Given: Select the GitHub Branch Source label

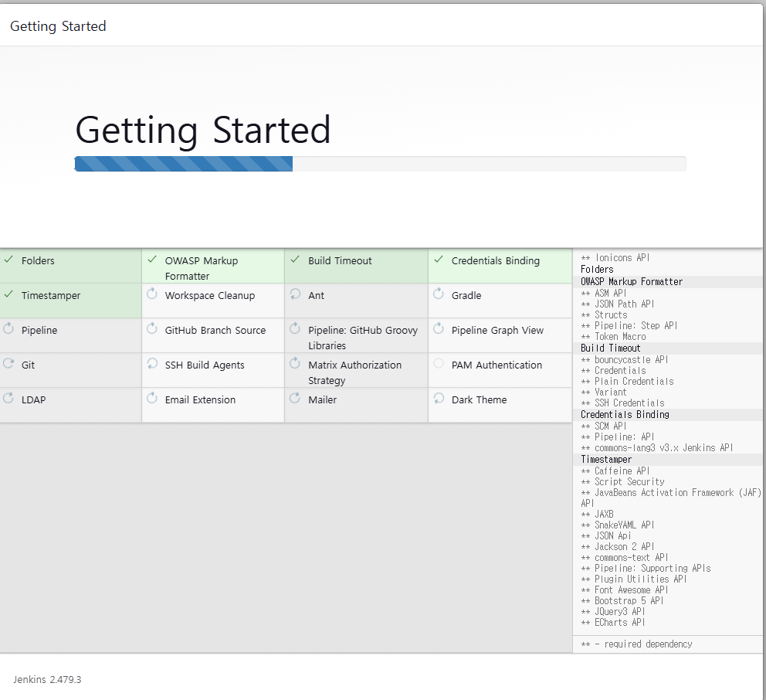Looking at the screenshot, I should click(215, 330).
